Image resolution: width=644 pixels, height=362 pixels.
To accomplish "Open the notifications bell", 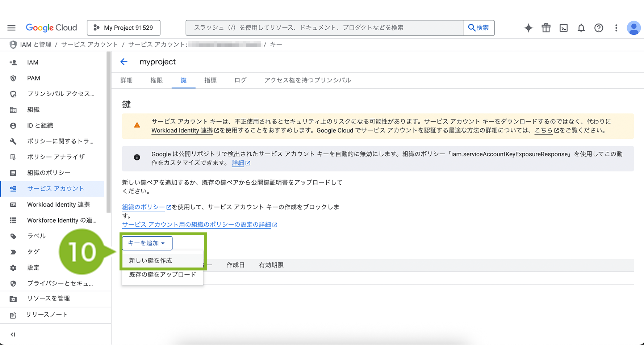I will pos(581,28).
